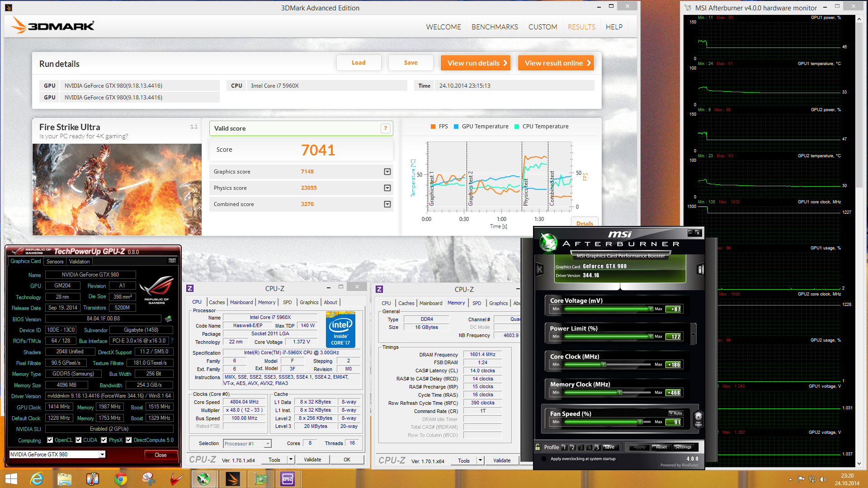Toggle the PhysX checkbox in GPU-Z
868x488 pixels.
tap(104, 440)
